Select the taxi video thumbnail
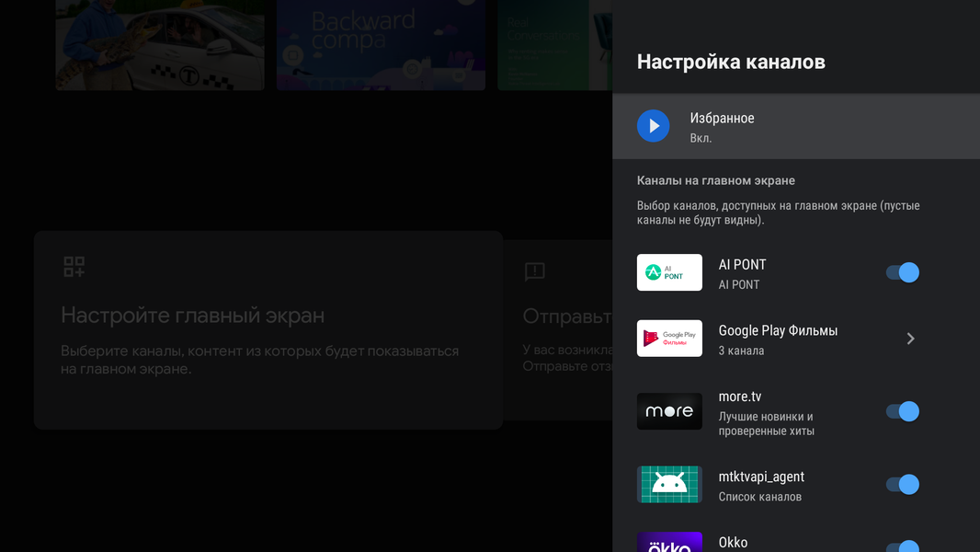980x552 pixels. coord(160,45)
